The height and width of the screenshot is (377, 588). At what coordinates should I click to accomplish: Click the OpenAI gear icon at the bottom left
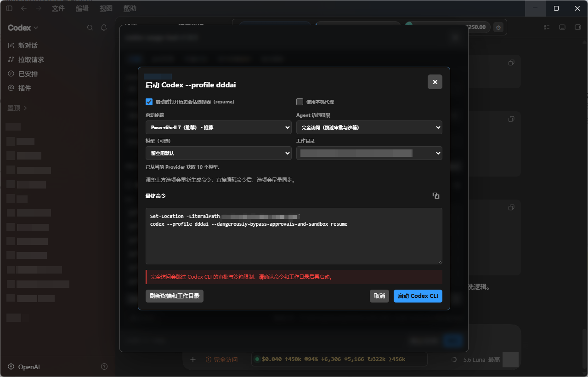click(x=11, y=366)
